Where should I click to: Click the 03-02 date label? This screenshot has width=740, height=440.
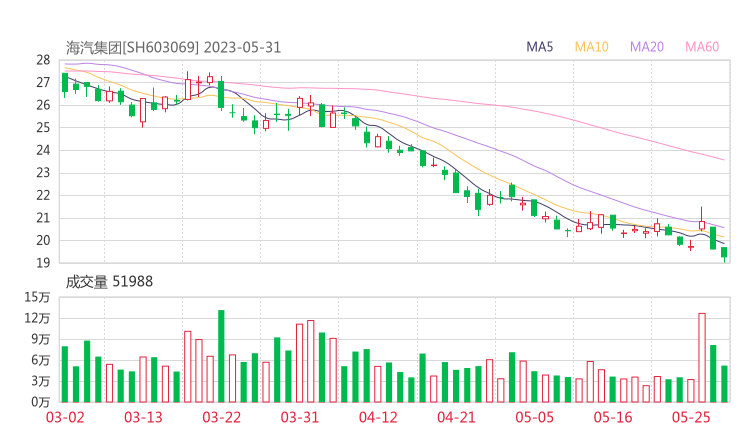[65, 417]
